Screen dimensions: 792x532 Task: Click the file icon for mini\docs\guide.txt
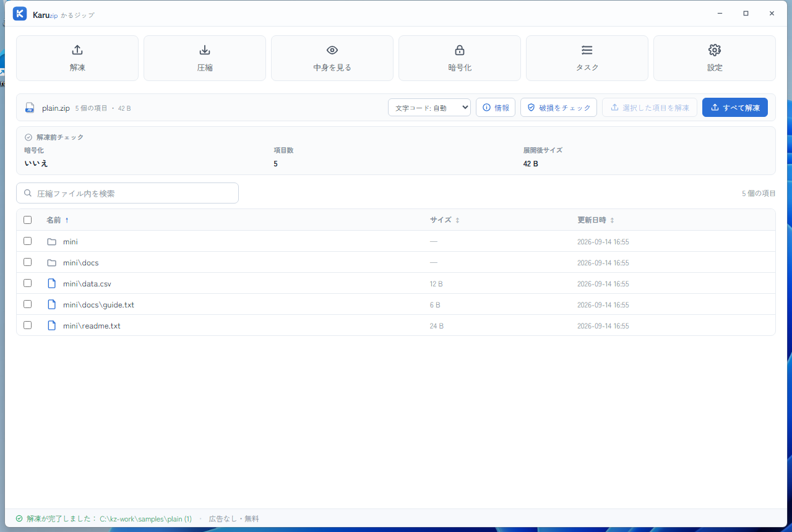[x=52, y=305]
